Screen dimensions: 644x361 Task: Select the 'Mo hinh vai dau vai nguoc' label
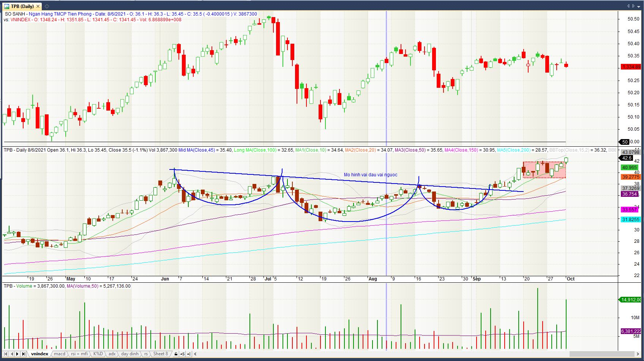point(371,175)
